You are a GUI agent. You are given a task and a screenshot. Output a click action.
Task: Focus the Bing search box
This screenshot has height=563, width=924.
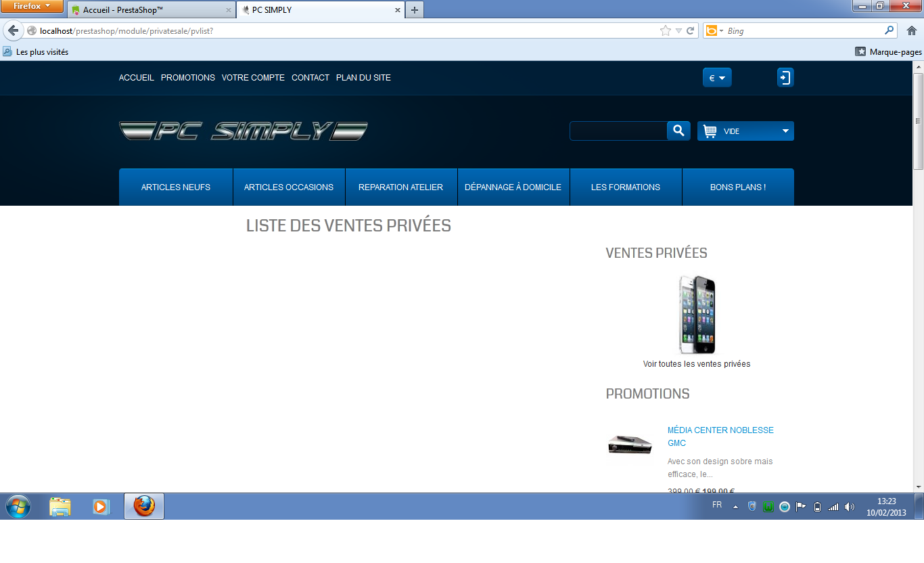[x=804, y=30]
